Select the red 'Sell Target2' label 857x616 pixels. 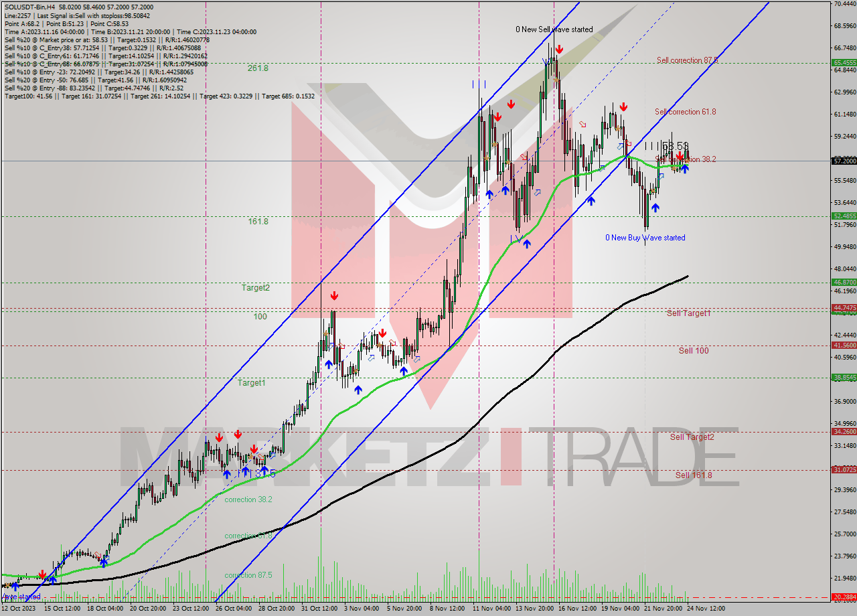click(x=692, y=437)
